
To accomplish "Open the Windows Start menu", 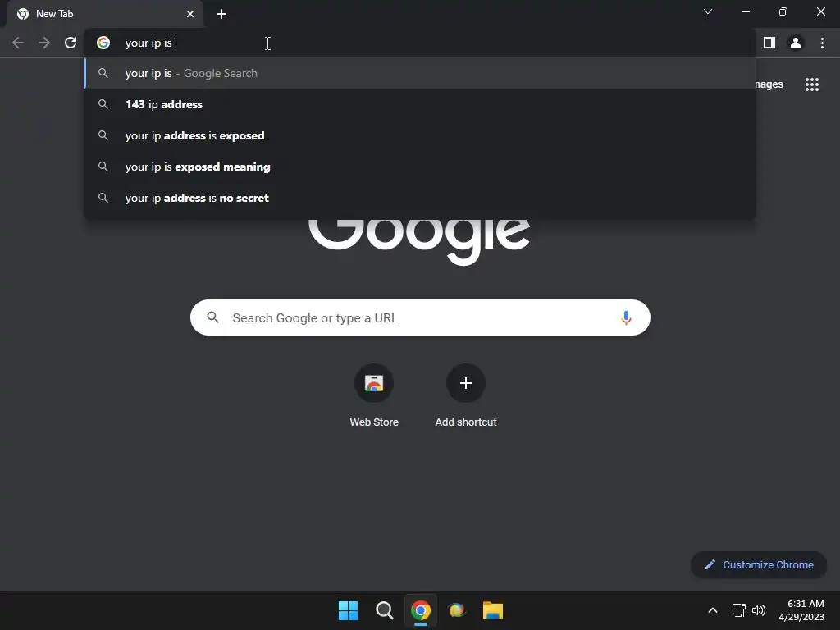I will (348, 610).
